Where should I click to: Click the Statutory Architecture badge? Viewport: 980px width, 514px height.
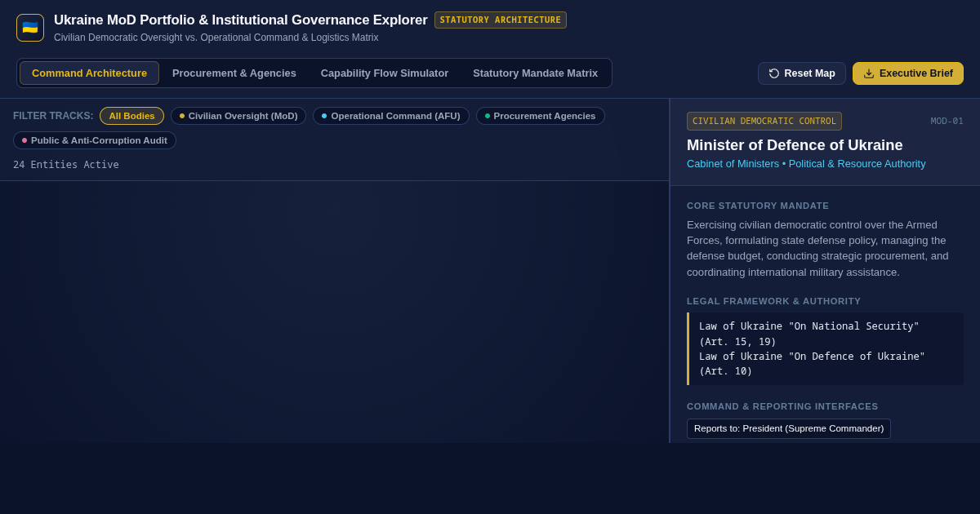[x=501, y=20]
